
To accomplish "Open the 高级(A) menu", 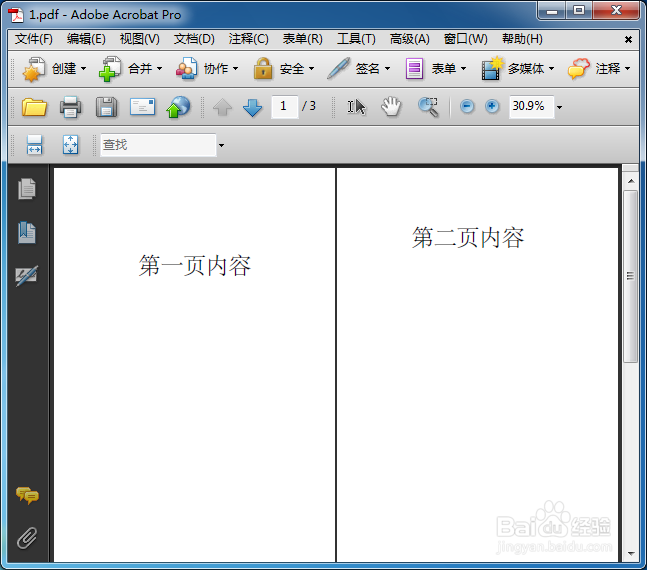I will pyautogui.click(x=409, y=39).
